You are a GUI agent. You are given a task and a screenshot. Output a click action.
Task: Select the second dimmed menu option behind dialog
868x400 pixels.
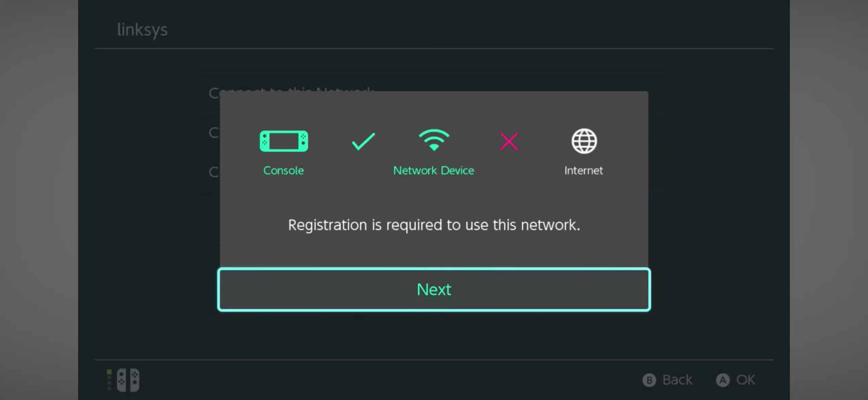coord(214,132)
